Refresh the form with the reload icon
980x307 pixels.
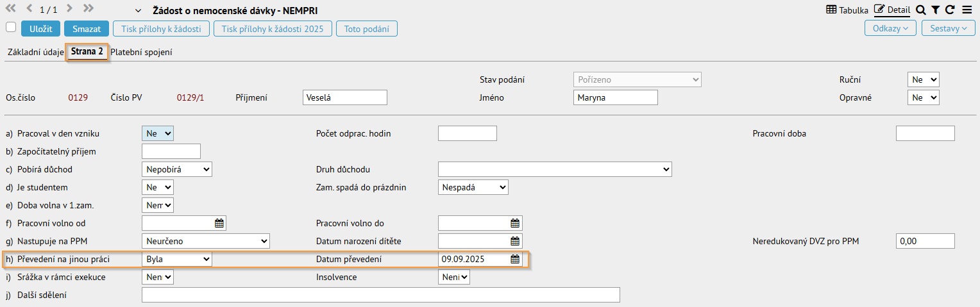(950, 10)
